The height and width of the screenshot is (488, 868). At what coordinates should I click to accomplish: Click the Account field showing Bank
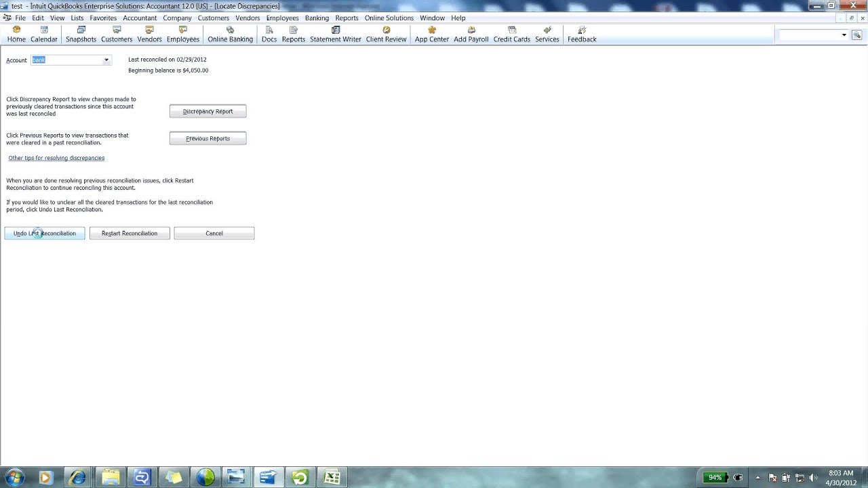66,60
